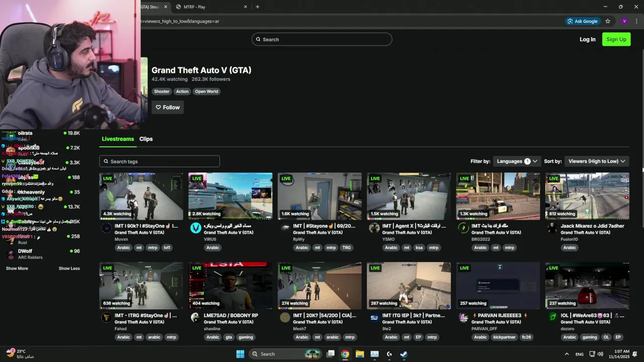Collapse sidebar with Show Less
The width and height of the screenshot is (644, 362).
[69, 268]
